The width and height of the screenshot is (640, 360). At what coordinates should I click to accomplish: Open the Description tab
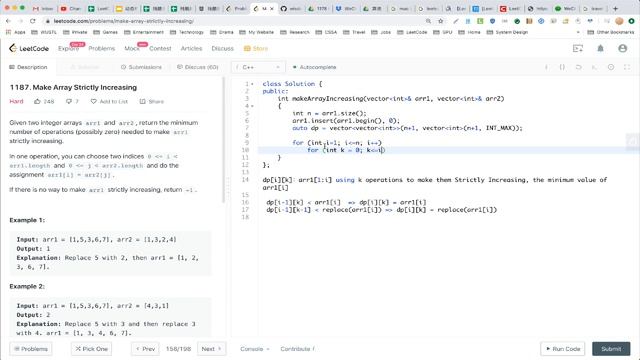coord(28,67)
